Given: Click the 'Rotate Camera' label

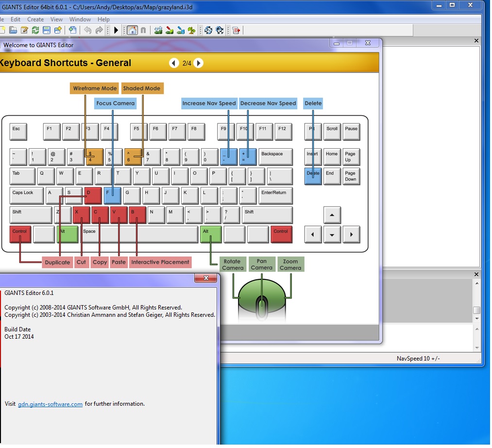Looking at the screenshot, I should point(233,264).
